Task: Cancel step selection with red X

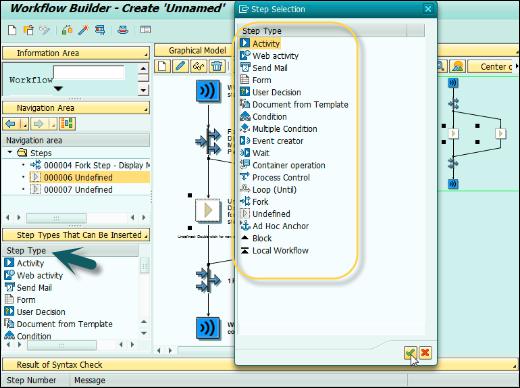Action: click(x=425, y=353)
